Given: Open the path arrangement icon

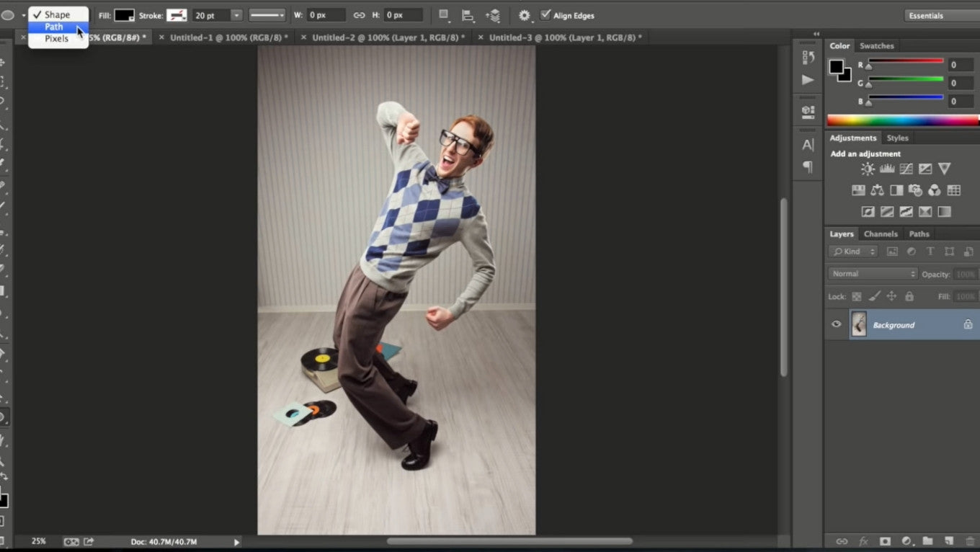Looking at the screenshot, I should click(493, 15).
